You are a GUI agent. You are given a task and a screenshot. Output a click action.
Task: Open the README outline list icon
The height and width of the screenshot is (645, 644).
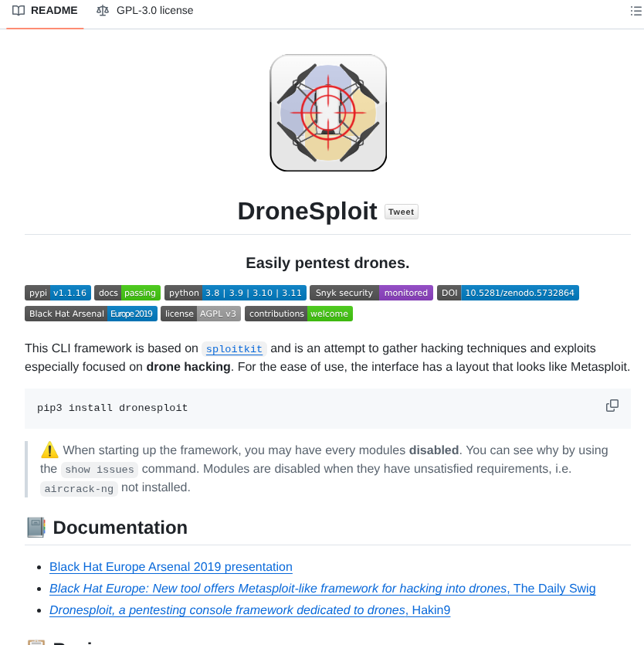tap(636, 10)
